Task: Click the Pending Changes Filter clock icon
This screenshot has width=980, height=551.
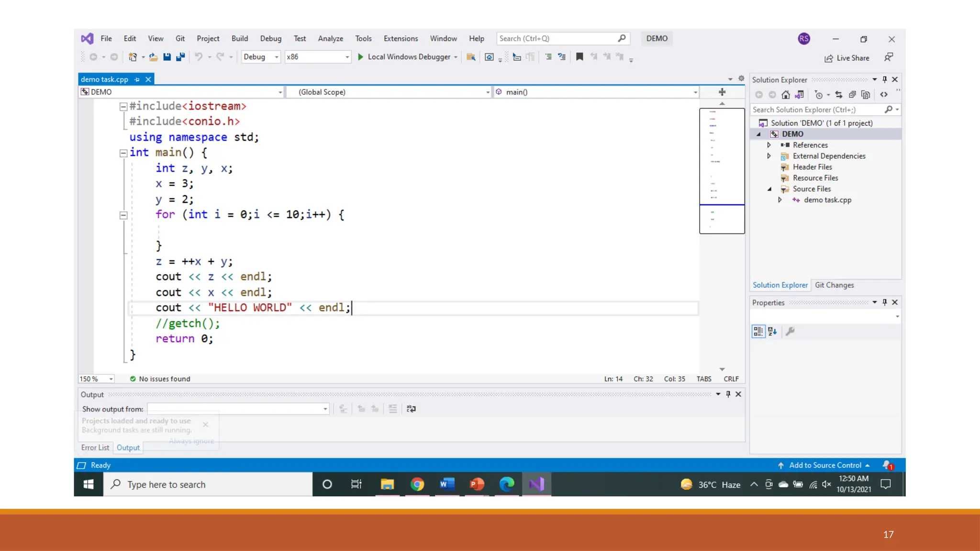Action: point(819,95)
